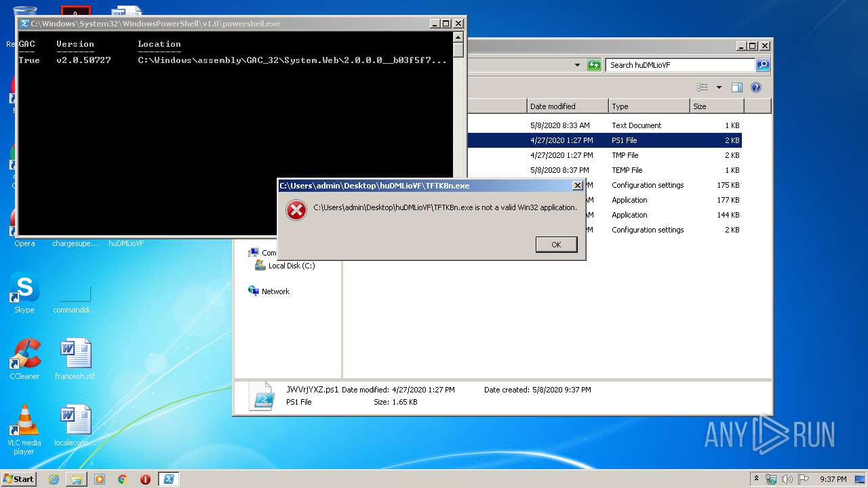Open the localeconomy document desktop icon
The height and width of the screenshot is (488, 868).
tap(75, 426)
